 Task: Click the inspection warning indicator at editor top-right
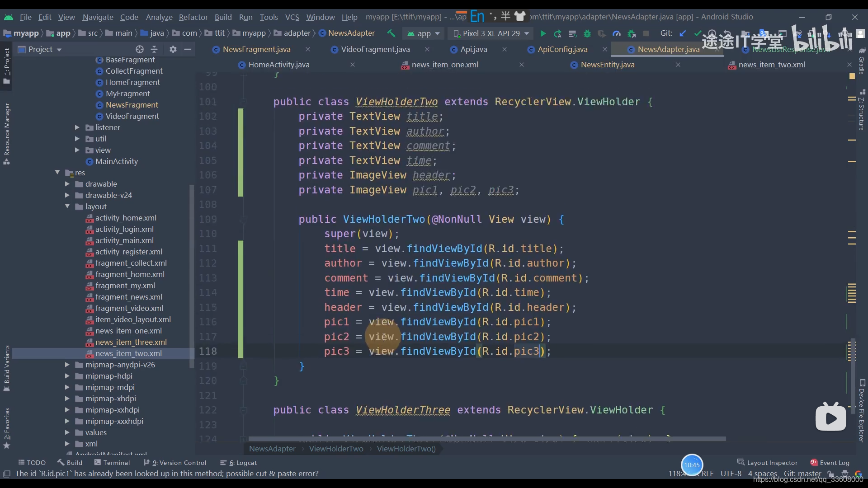pyautogui.click(x=852, y=76)
